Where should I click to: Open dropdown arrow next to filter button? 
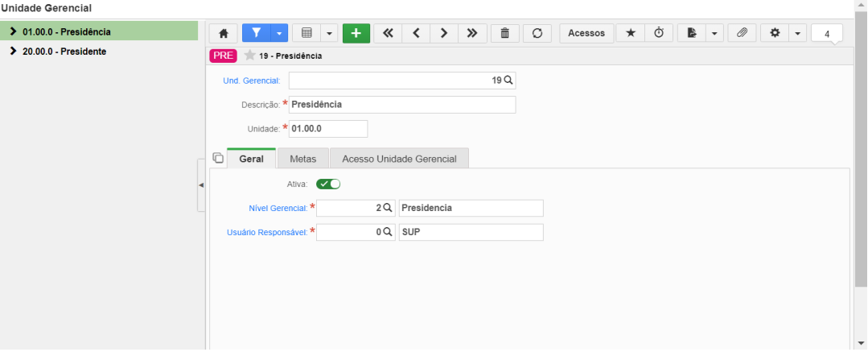coord(279,33)
